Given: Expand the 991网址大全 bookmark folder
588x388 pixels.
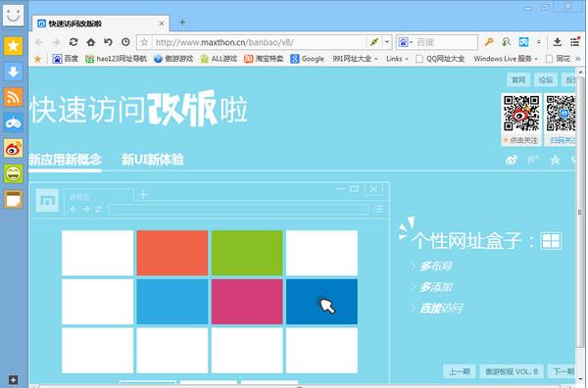Looking at the screenshot, I should [x=355, y=59].
